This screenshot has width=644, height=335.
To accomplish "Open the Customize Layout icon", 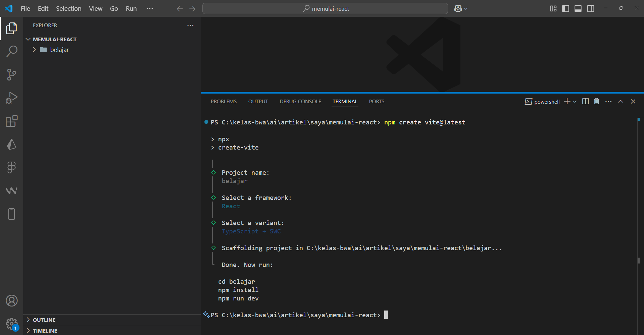I will pyautogui.click(x=553, y=8).
